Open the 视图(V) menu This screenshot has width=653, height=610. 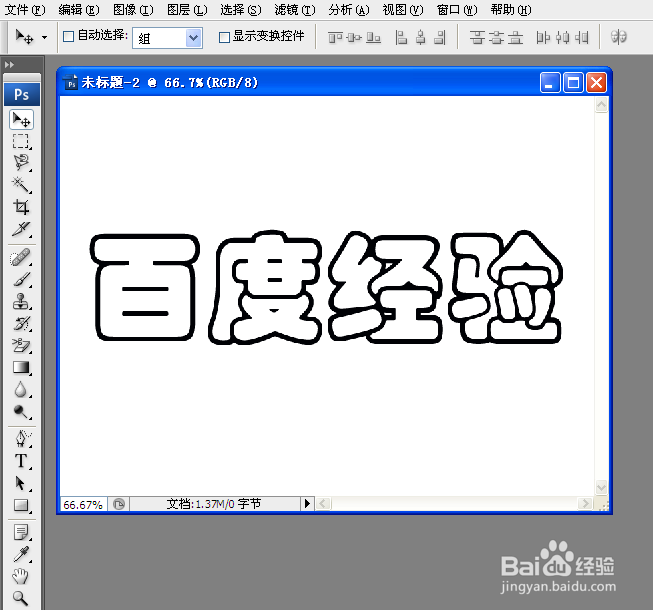403,10
